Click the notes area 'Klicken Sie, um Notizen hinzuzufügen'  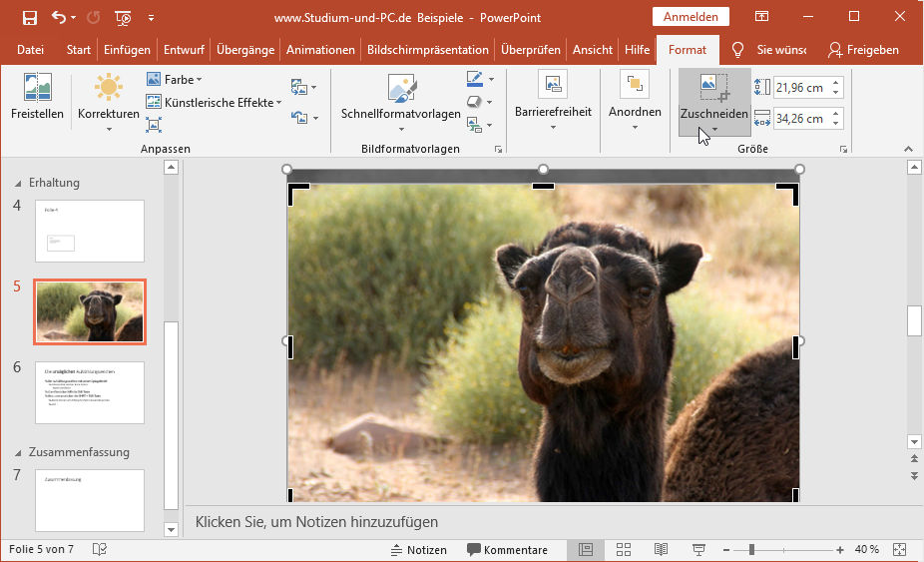tap(316, 522)
